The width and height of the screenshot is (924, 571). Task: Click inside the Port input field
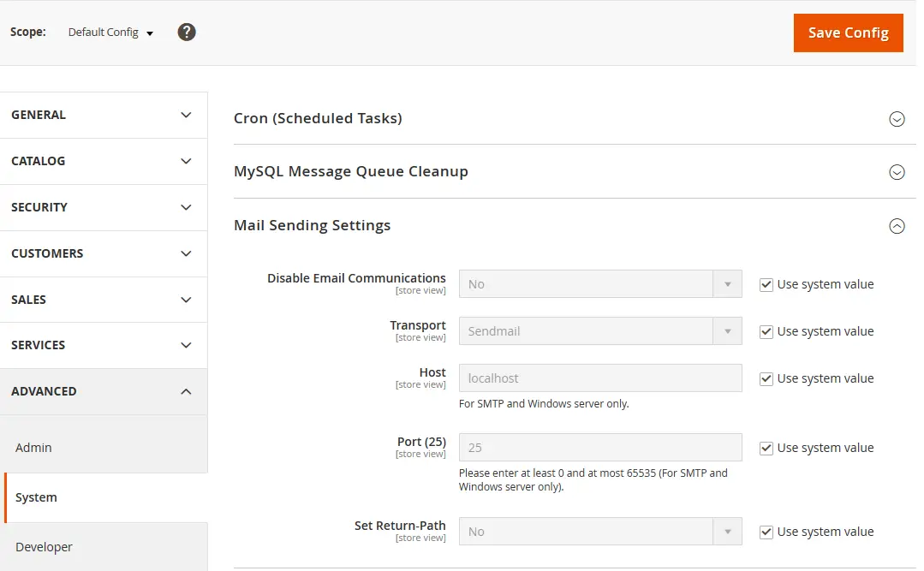(599, 447)
